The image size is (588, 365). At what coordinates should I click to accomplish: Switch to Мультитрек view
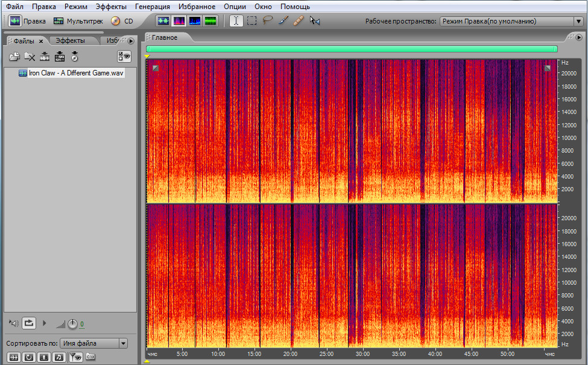[x=78, y=21]
